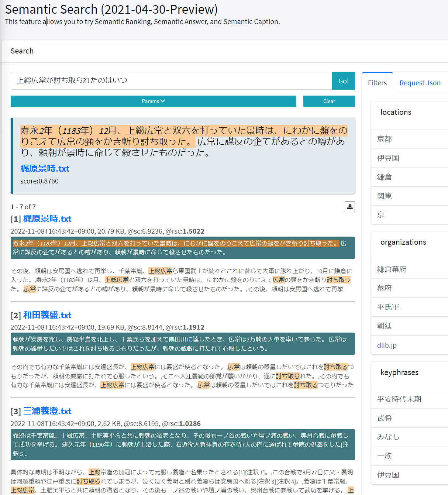Filter by organization 朝廷
The height and width of the screenshot is (495, 448).
click(410, 326)
